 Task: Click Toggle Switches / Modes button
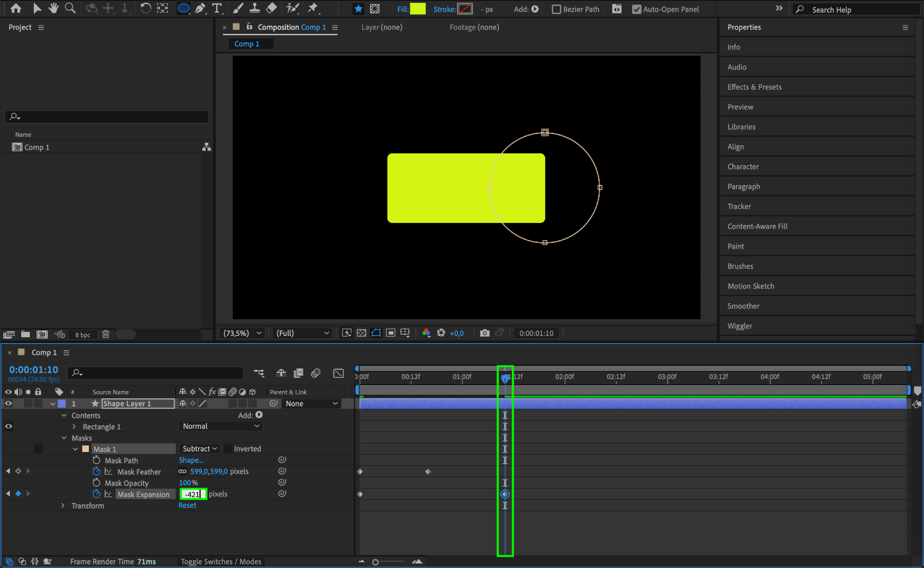(221, 562)
